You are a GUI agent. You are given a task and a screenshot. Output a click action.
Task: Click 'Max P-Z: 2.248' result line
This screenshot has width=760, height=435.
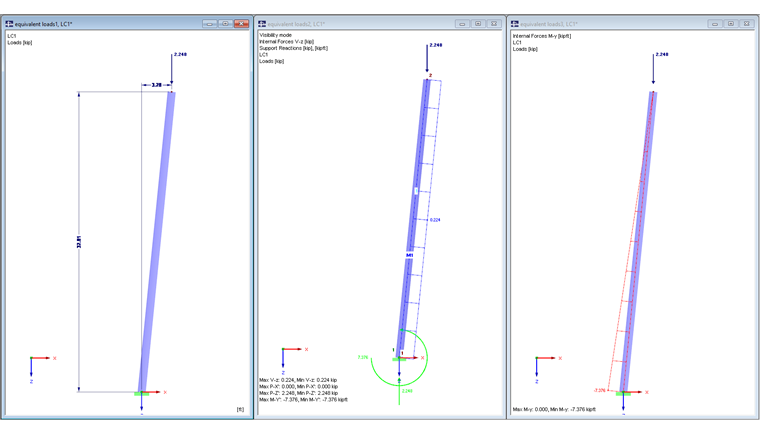[x=298, y=393]
